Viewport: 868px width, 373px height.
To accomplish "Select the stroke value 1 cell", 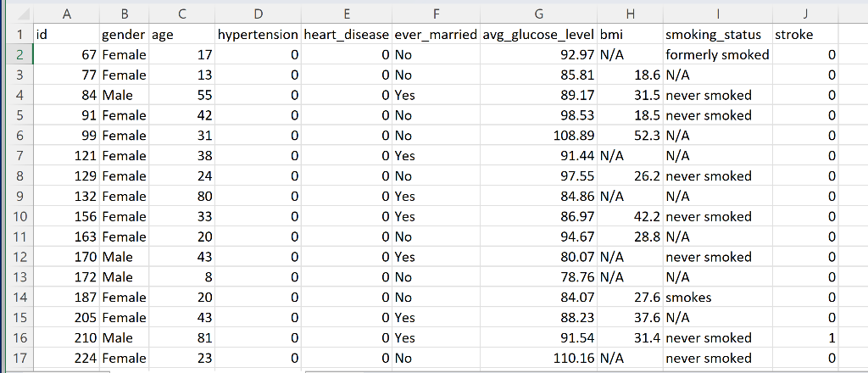I will pyautogui.click(x=805, y=338).
